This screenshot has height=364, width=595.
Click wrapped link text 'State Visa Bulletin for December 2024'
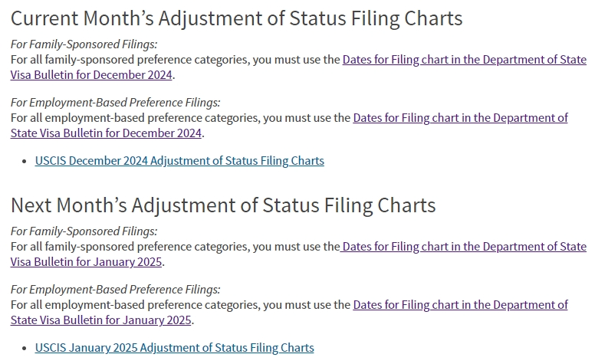[x=106, y=133]
